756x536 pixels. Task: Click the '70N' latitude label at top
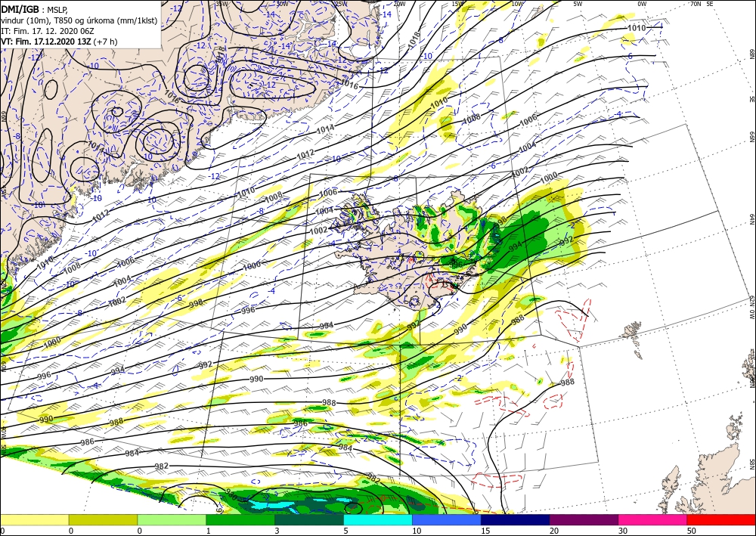696,4
